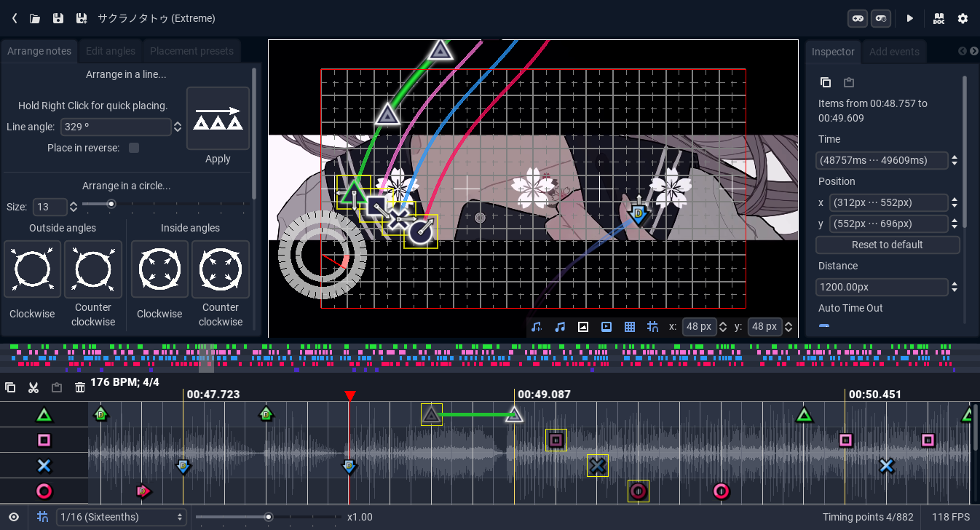Toggle background video display icon
This screenshot has height=530, width=980.
(606, 327)
